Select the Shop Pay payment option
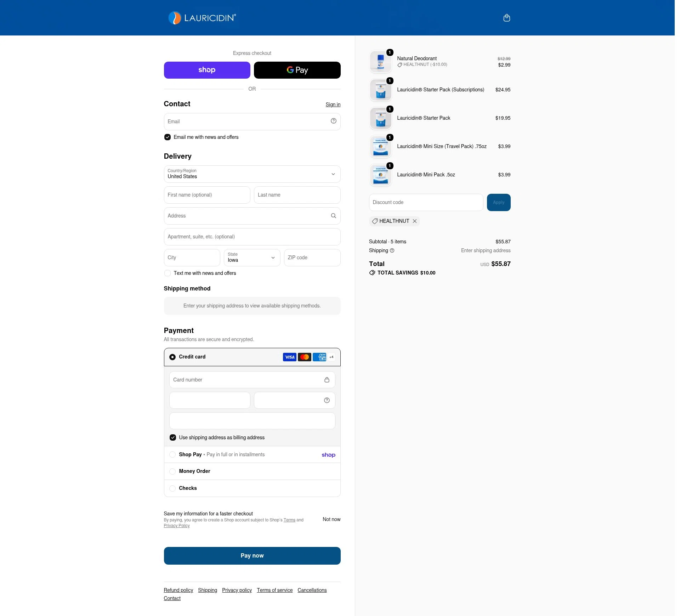Viewport: 680px width, 616px height. [172, 454]
